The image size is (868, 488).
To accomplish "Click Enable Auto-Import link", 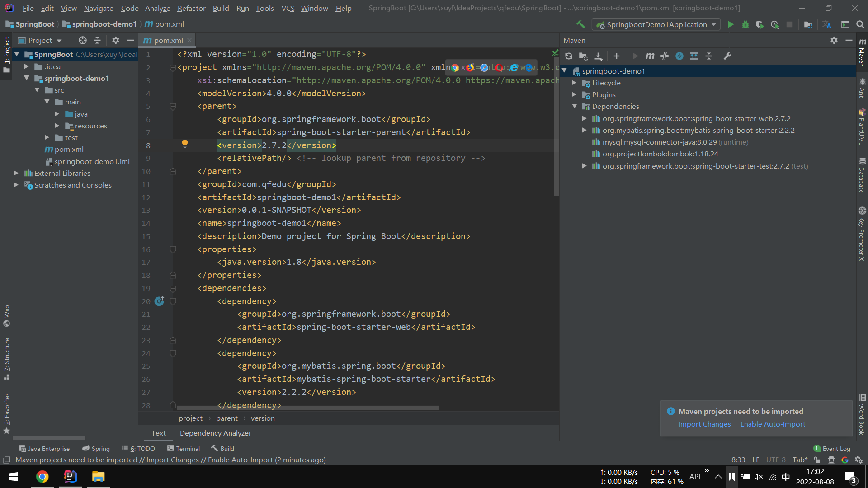I will coord(773,424).
